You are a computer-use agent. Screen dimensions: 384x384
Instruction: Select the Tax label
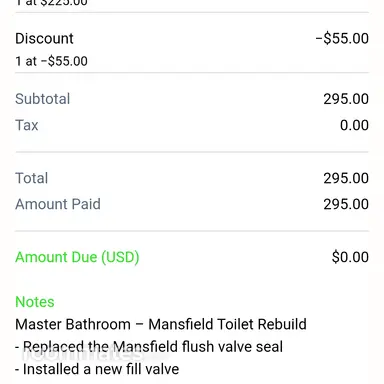pos(27,125)
